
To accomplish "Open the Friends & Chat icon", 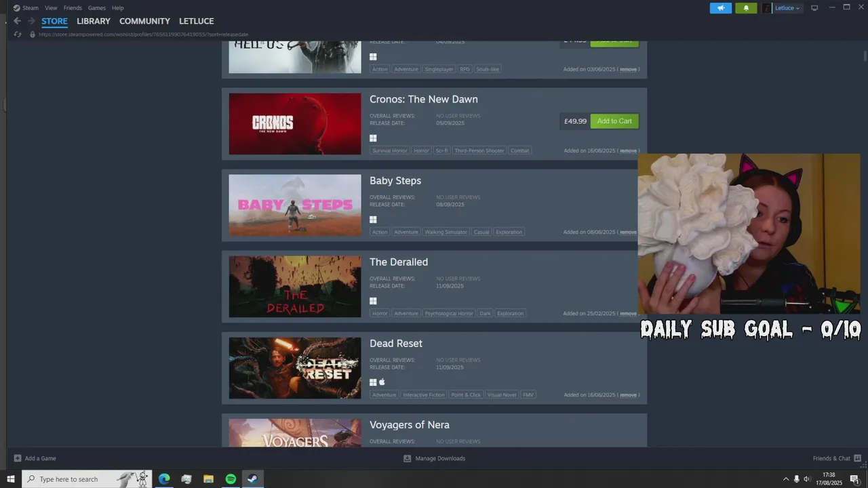I will point(857,458).
